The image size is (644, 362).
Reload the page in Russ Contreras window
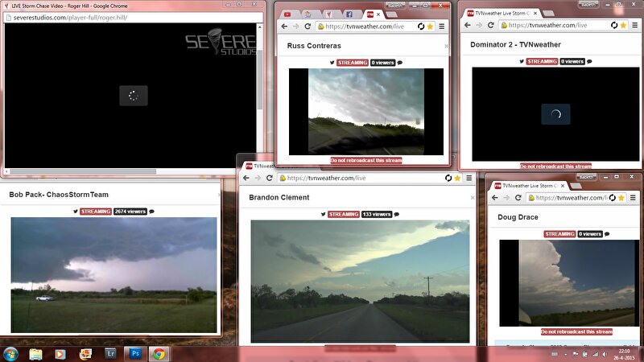308,27
